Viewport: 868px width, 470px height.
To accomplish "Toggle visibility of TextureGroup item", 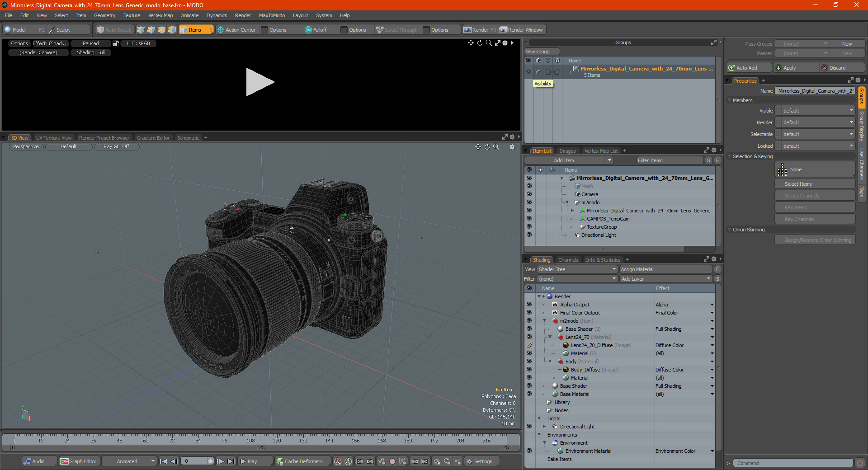I will [x=529, y=227].
